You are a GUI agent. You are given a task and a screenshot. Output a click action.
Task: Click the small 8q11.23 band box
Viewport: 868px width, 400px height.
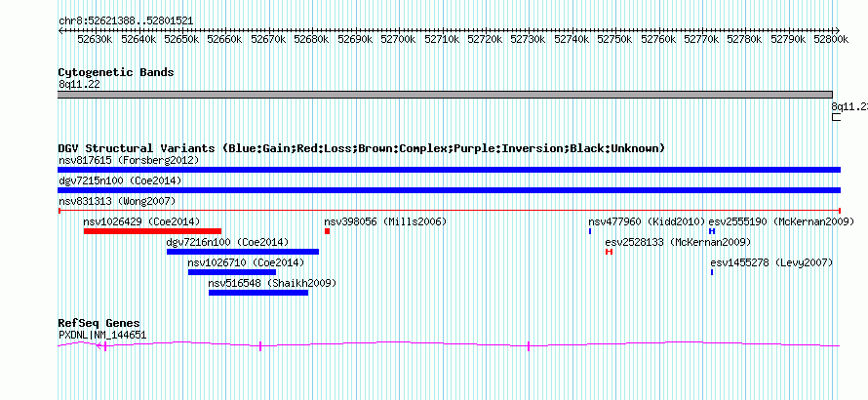coord(836,117)
